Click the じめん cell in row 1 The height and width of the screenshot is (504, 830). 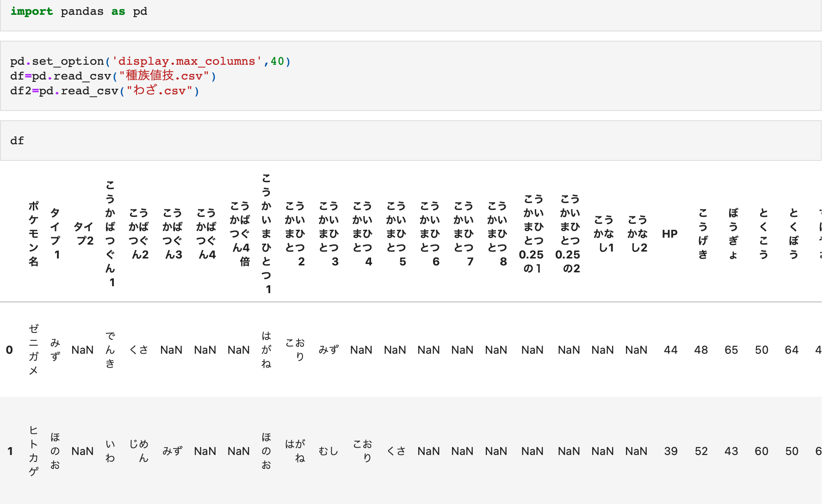[x=139, y=451]
